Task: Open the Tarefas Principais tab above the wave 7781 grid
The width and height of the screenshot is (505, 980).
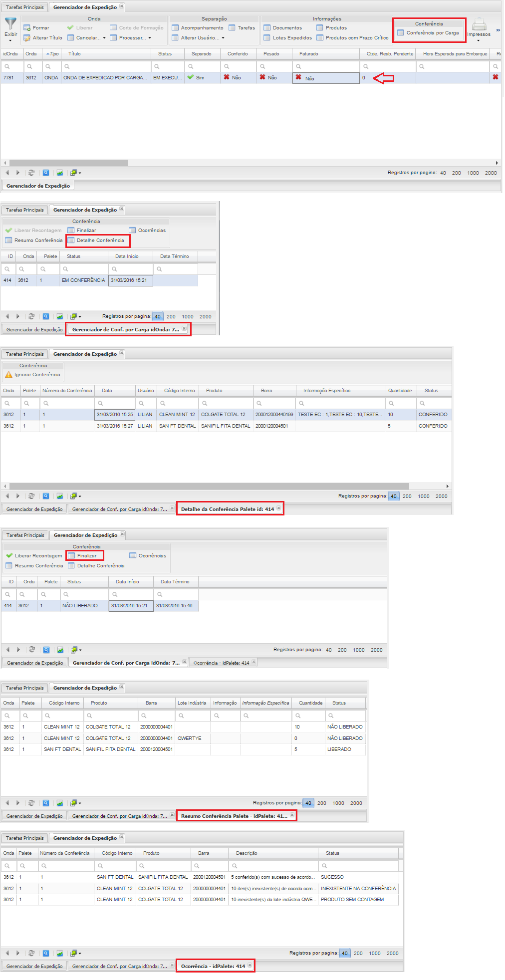Action: [x=25, y=7]
